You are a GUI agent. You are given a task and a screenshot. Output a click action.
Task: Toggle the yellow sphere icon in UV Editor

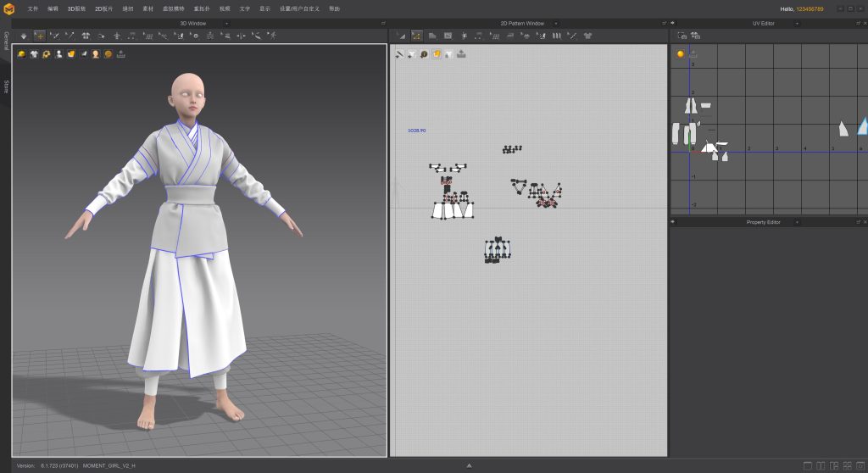[681, 53]
